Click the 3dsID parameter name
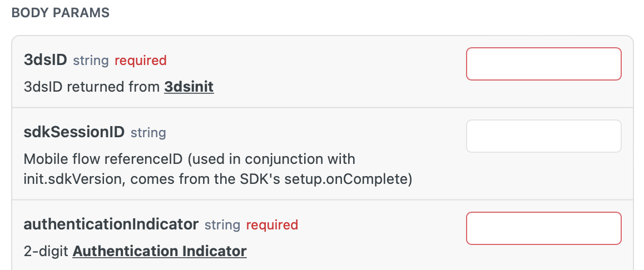This screenshot has width=644, height=270. pos(45,60)
